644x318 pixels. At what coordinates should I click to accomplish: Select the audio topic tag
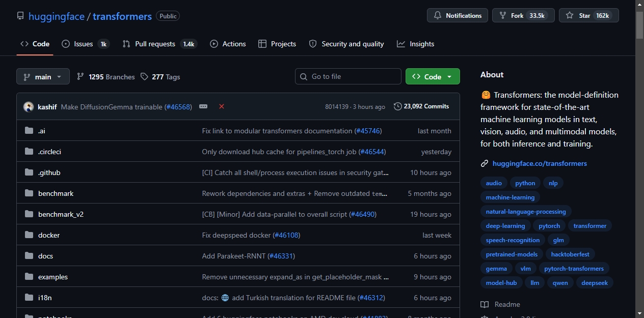pyautogui.click(x=494, y=183)
